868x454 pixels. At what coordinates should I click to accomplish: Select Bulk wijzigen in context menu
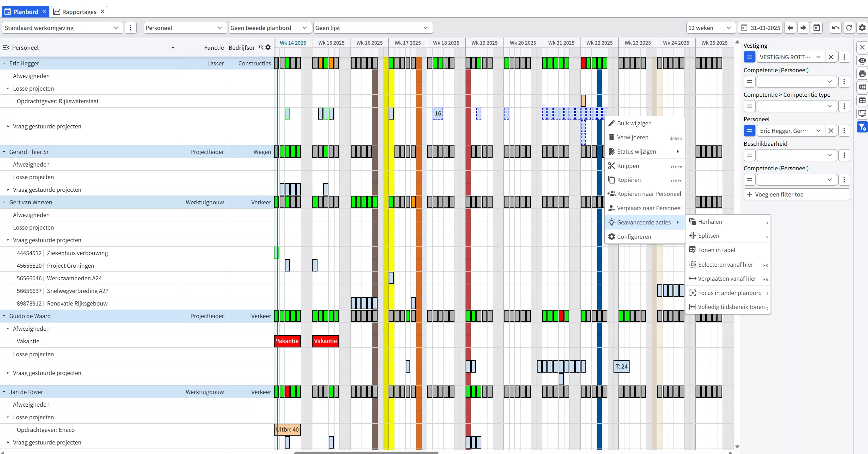pos(634,123)
